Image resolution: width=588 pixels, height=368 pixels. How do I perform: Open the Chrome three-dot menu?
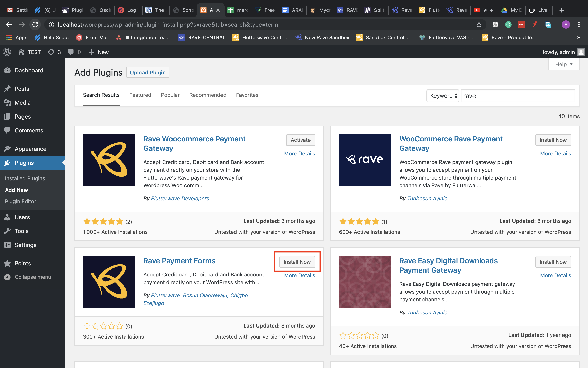(x=579, y=25)
